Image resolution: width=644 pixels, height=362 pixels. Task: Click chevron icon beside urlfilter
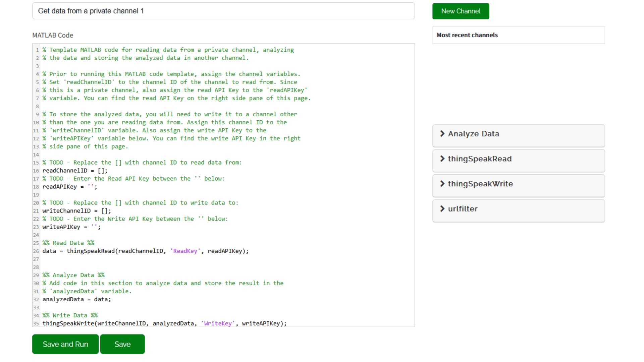tap(442, 208)
